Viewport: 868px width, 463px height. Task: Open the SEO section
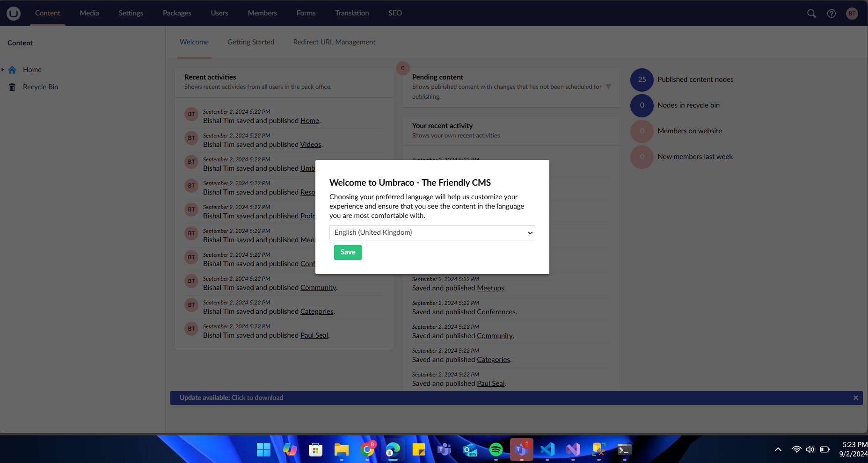(395, 13)
